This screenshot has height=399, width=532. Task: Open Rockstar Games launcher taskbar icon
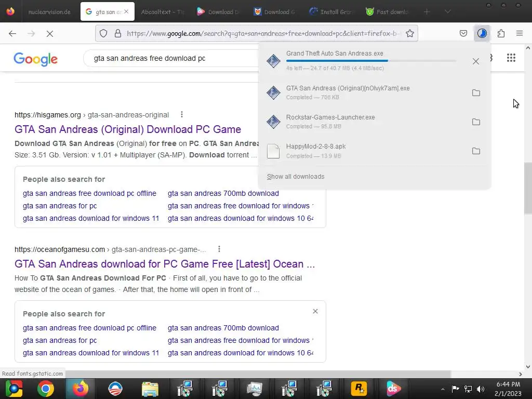tap(359, 389)
